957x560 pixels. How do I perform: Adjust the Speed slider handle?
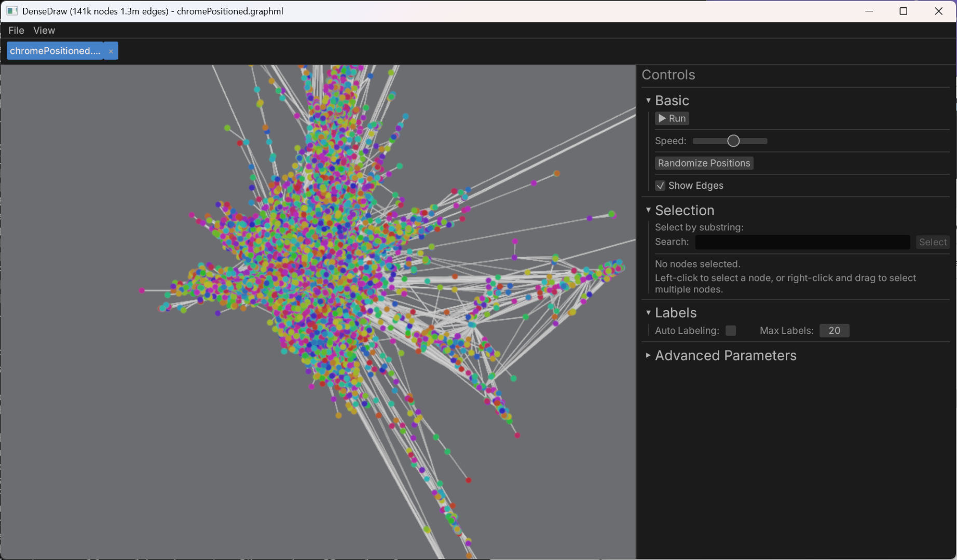coord(732,141)
